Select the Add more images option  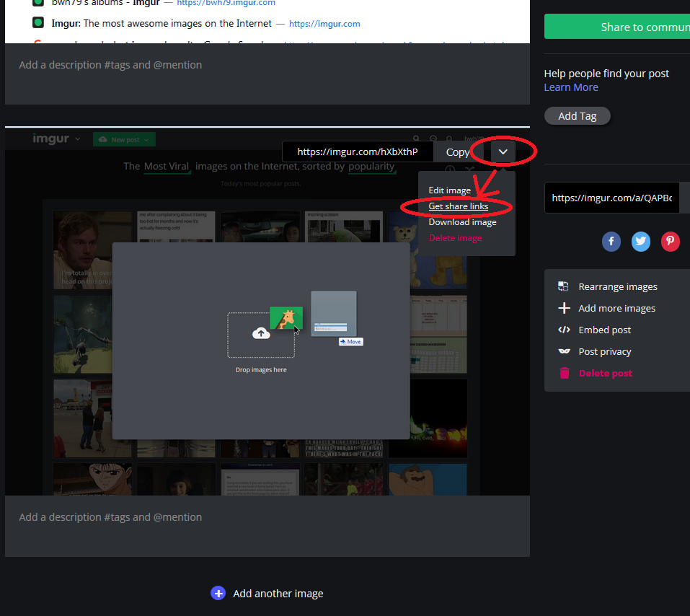616,308
